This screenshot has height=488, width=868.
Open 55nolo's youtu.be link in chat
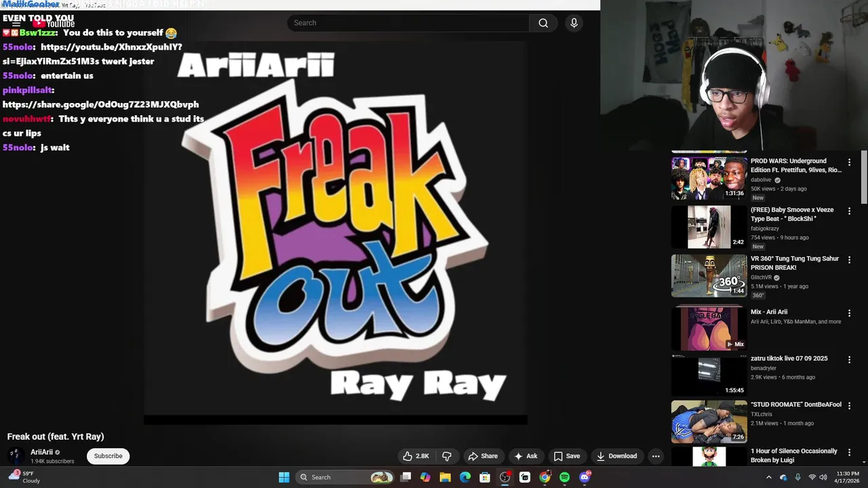pyautogui.click(x=92, y=54)
